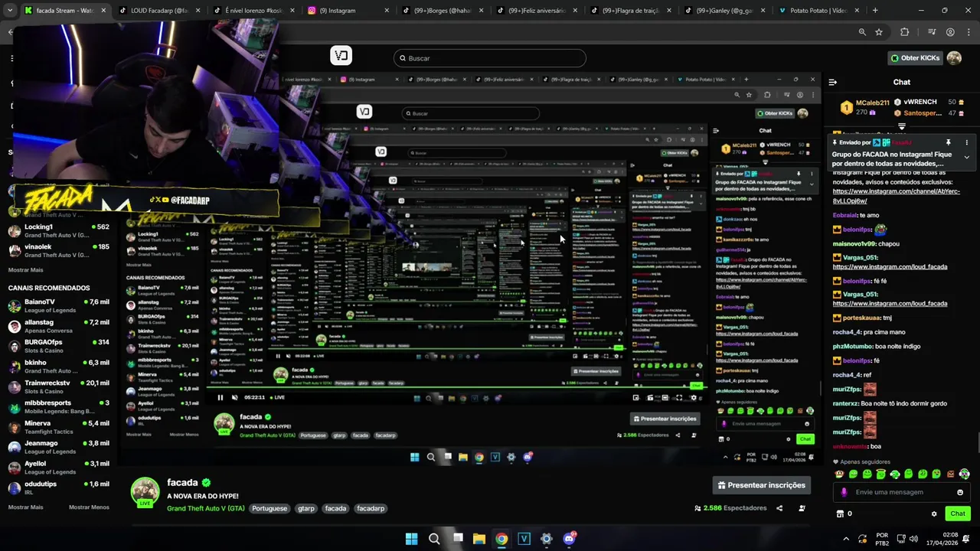This screenshot has height=551, width=980.
Task: Click the Envie uma mensagem chat input
Action: click(x=901, y=492)
